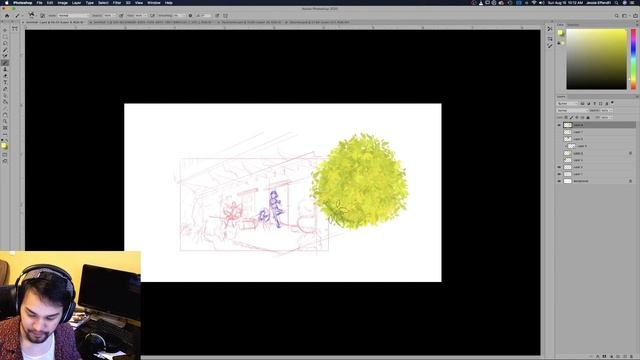Click the symmetry paint options icon
Image resolution: width=640 pixels, height=360 pixels.
coord(225,16)
